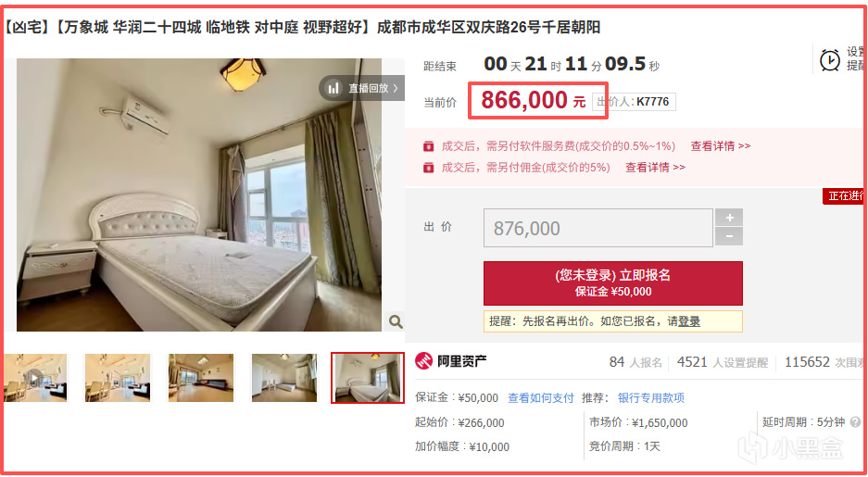Open bank dedicated funds link
Image resolution: width=868 pixels, height=477 pixels.
pyautogui.click(x=651, y=398)
